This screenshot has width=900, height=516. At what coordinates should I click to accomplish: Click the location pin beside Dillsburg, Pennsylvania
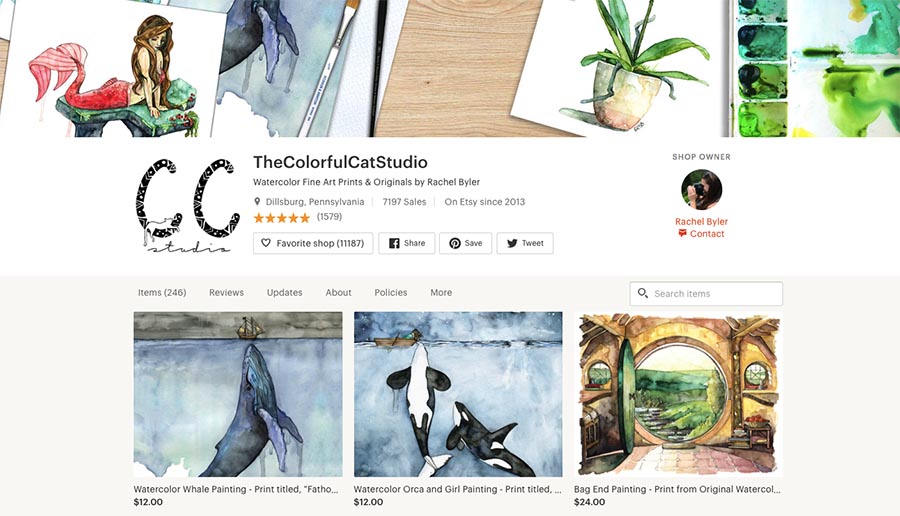(x=257, y=201)
